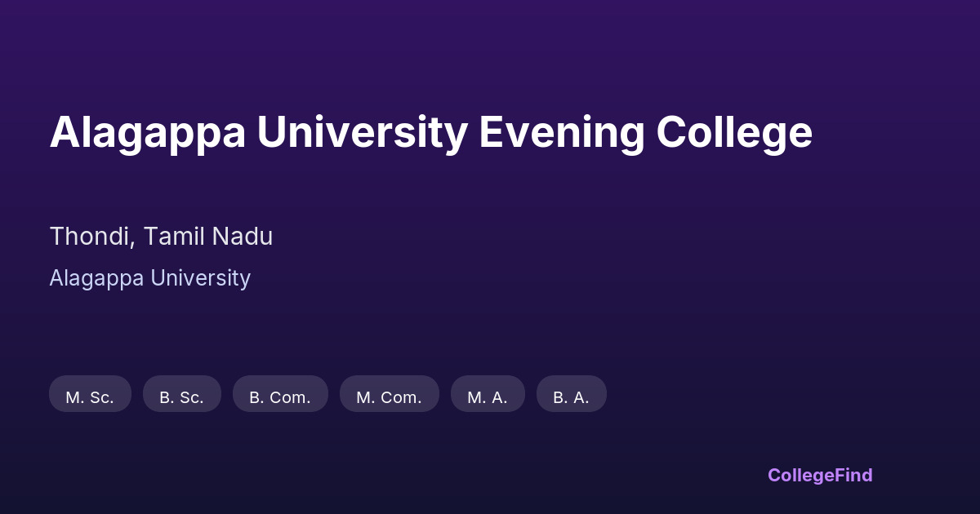
Task: Open the M. Com. course pill
Action: (x=389, y=397)
